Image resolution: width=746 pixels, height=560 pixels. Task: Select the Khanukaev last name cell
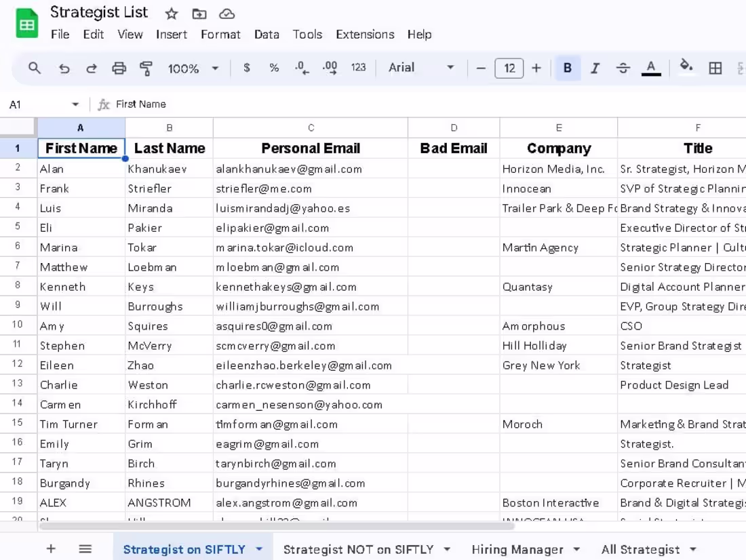(169, 169)
